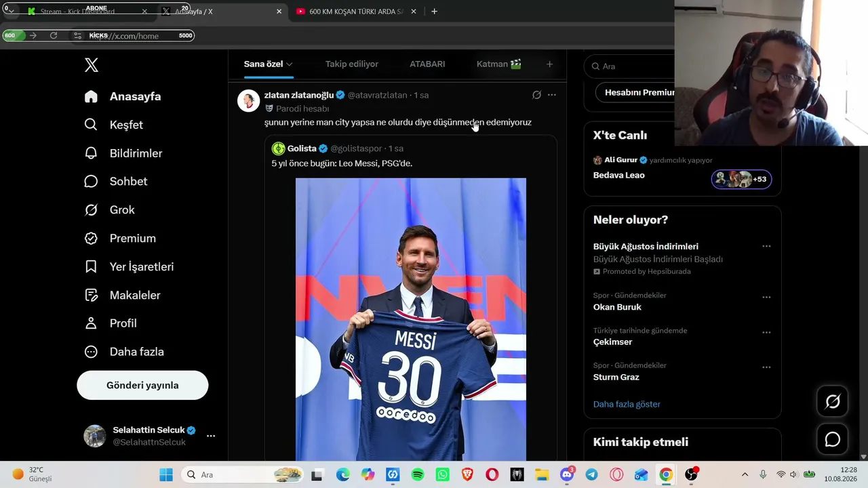Open Sohbet chat bubble icon

[x=91, y=182]
